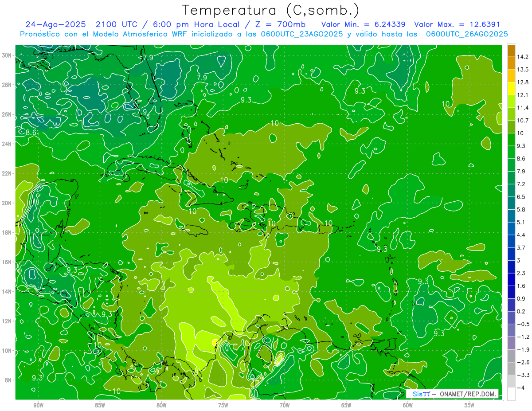This screenshot has height=411, width=532.
Task: Click the 70W longitude axis label
Action: 285,406
